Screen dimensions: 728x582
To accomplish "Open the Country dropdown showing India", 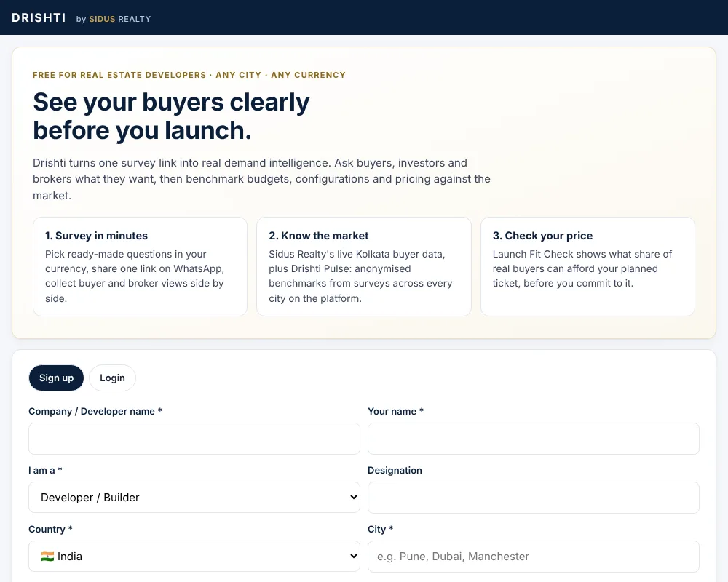I will [x=194, y=556].
